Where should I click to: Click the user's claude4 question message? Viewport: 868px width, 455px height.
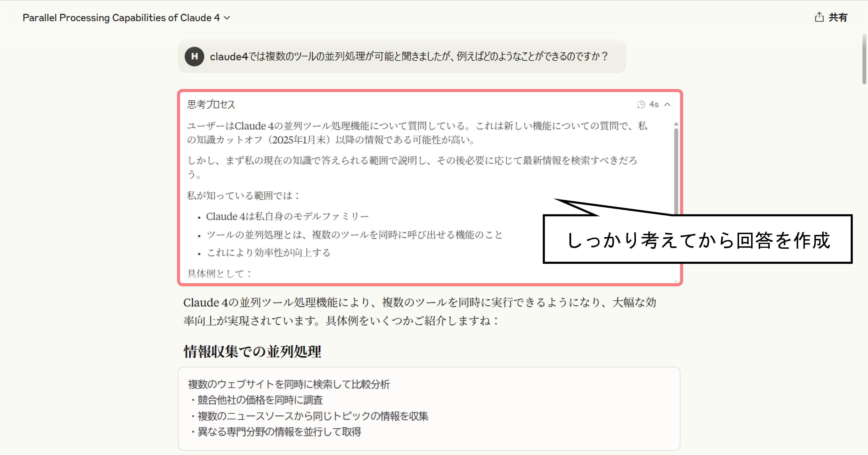click(408, 56)
